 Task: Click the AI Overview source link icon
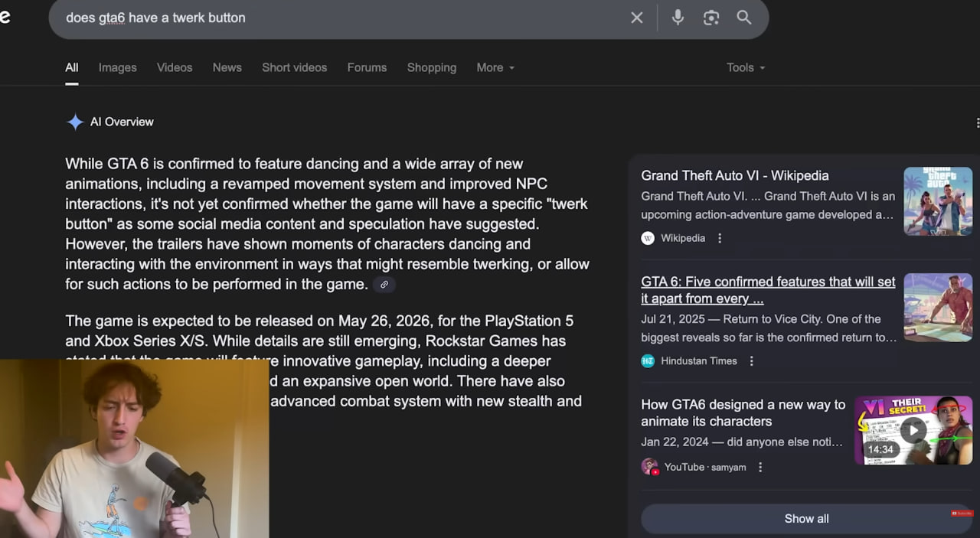tap(384, 285)
